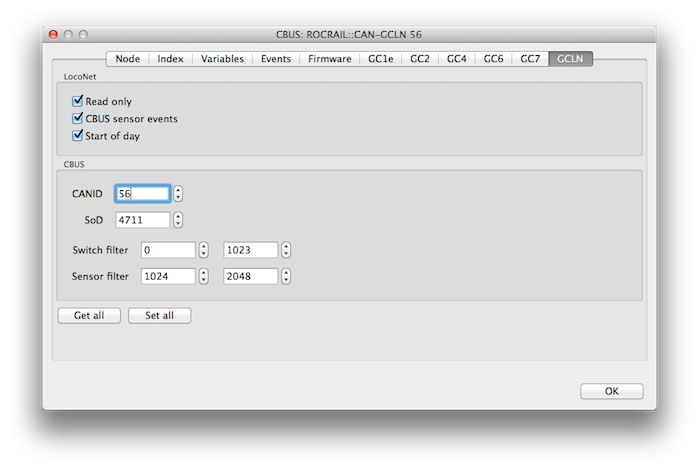The width and height of the screenshot is (699, 469).
Task: Confirm the dialog with OK
Action: 611,391
